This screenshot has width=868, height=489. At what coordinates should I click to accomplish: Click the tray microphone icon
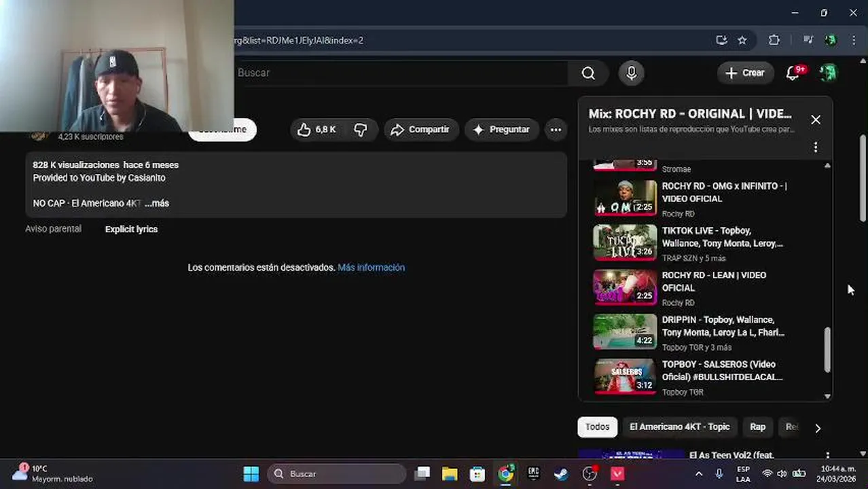[719, 473]
